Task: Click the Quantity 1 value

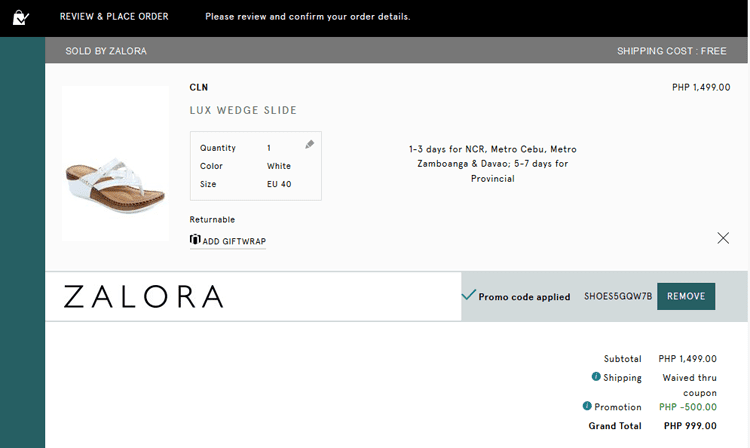Action: coord(269,148)
